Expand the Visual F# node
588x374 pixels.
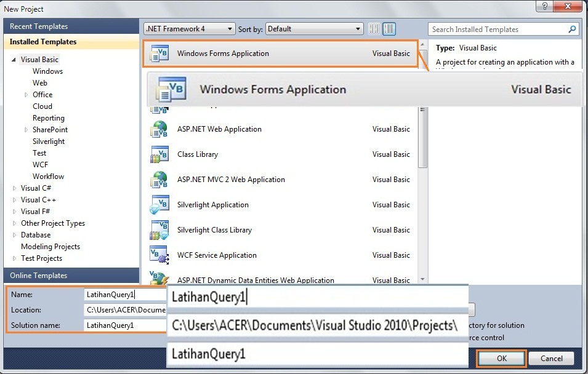point(14,212)
